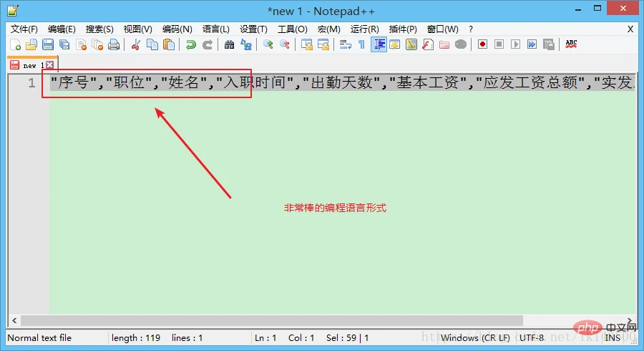Click into the selected text on line 1
Screen dimensions: 644x351
tap(342, 82)
